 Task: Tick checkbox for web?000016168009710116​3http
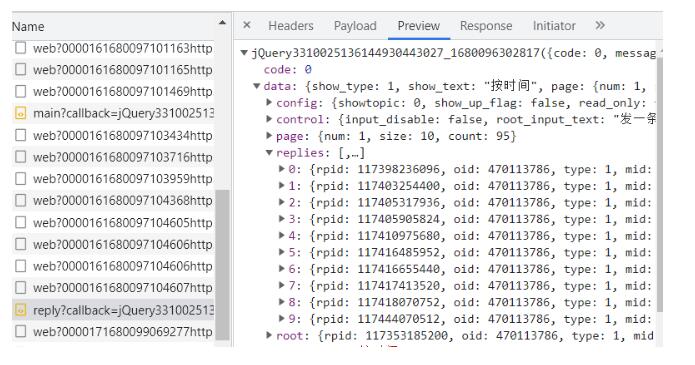20,48
